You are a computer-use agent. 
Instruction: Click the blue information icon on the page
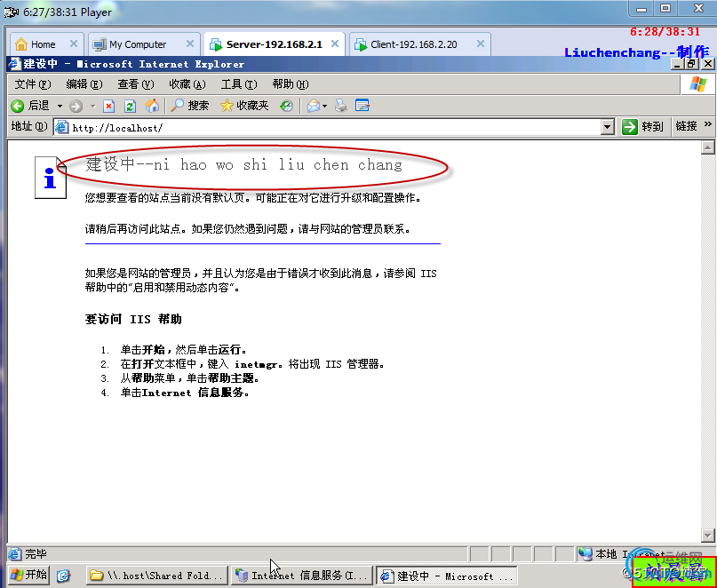(x=51, y=178)
